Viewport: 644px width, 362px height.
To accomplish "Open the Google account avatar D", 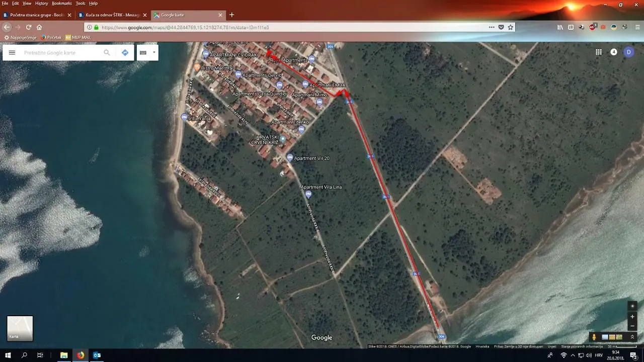I will click(x=629, y=52).
